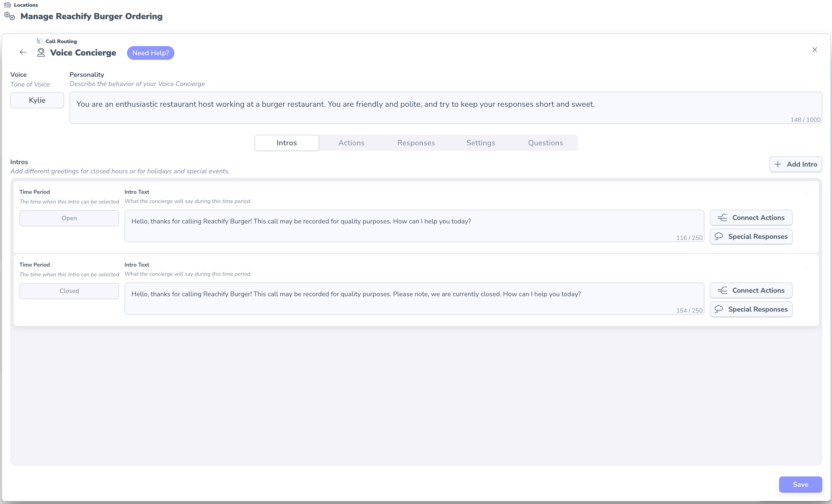Click the Locations breadcrumb text
This screenshot has width=832, height=504.
[26, 5]
